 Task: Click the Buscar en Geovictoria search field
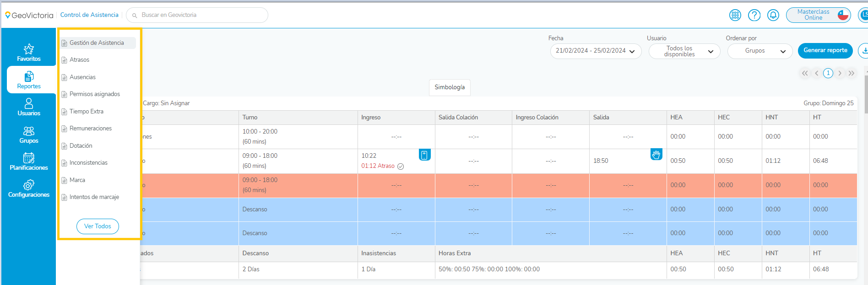(197, 15)
